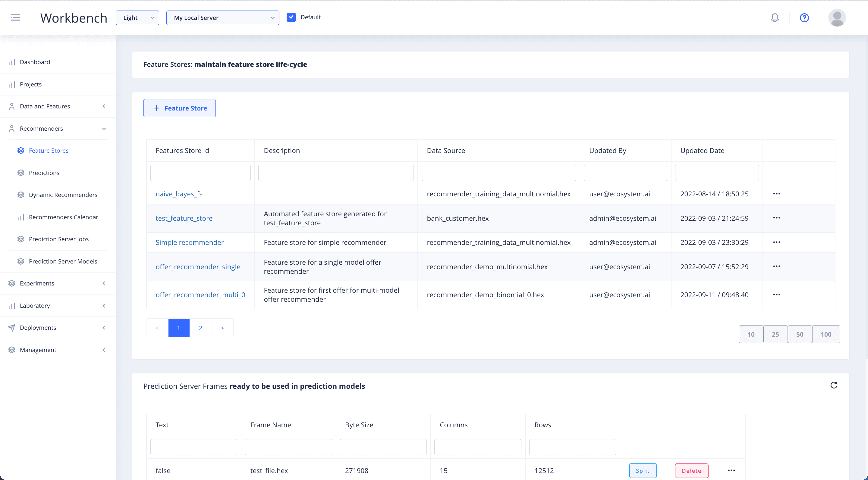Click the naive_bayes_fs feature store link

tap(178, 194)
